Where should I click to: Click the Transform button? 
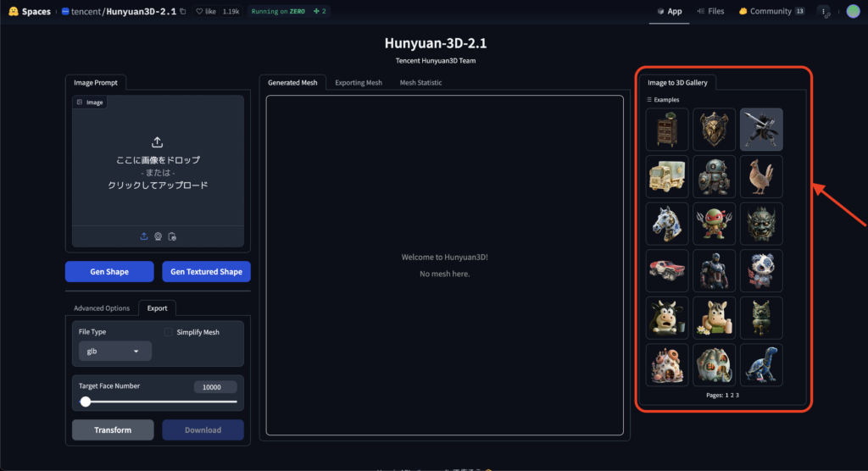point(113,430)
